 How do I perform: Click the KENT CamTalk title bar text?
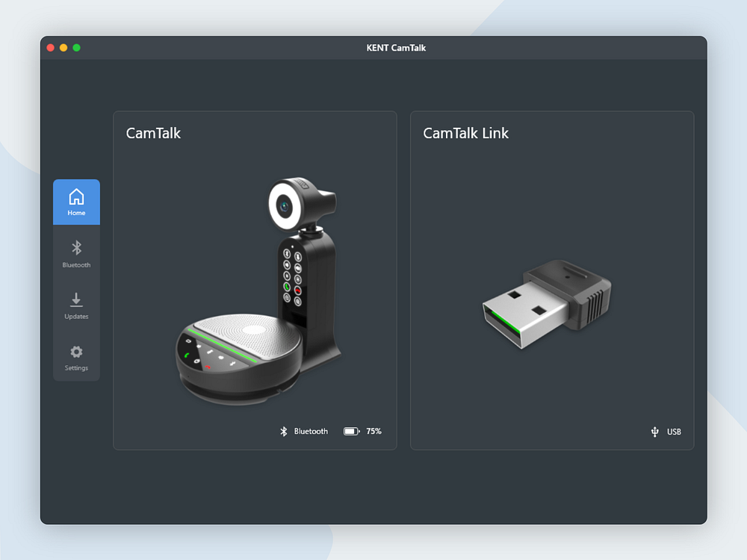[x=394, y=47]
